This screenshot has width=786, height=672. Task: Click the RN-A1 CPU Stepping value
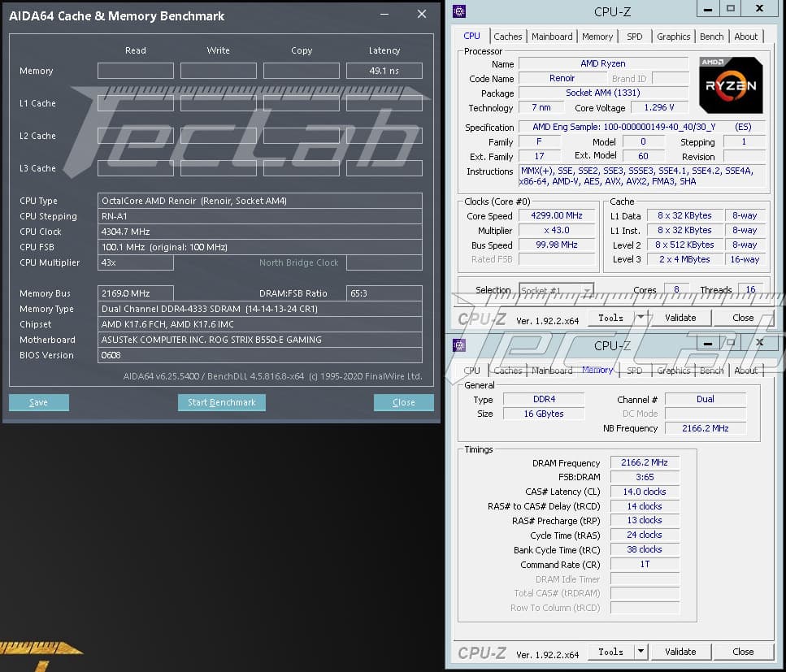point(259,216)
